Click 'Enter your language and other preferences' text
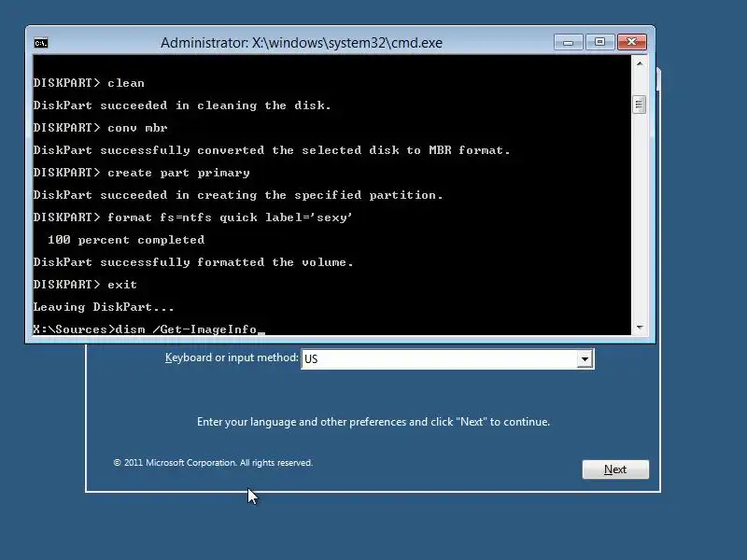This screenshot has height=560, width=747. click(373, 422)
